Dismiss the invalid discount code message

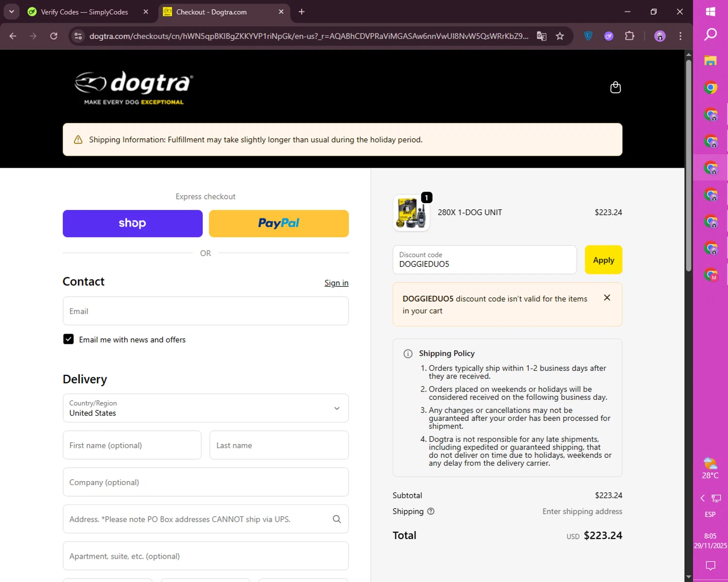(x=607, y=298)
